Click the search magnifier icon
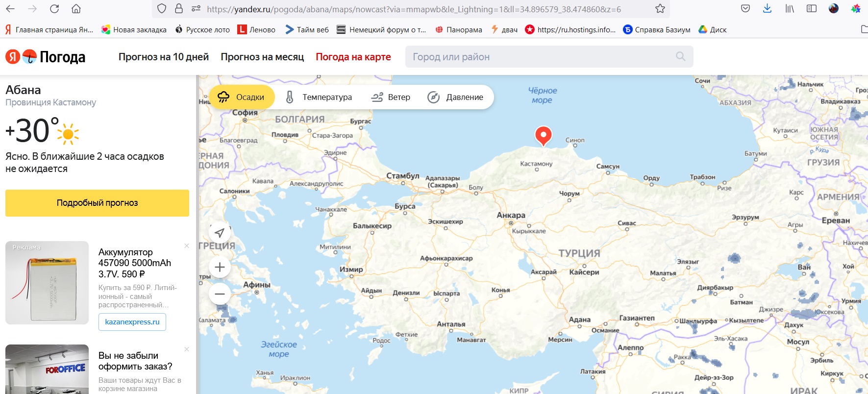The width and height of the screenshot is (868, 394). click(x=680, y=57)
